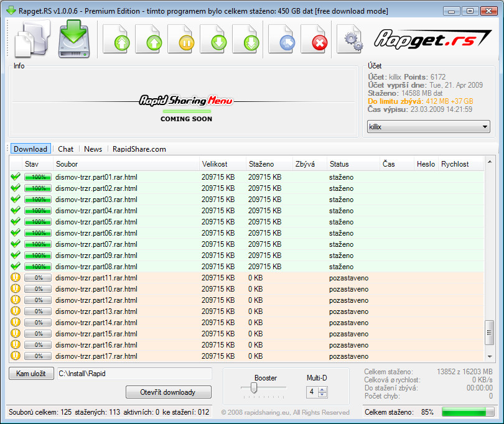Image resolution: width=504 pixels, height=424 pixels.
Task: Click the 100% progress bar of part03
Action: click(x=38, y=199)
